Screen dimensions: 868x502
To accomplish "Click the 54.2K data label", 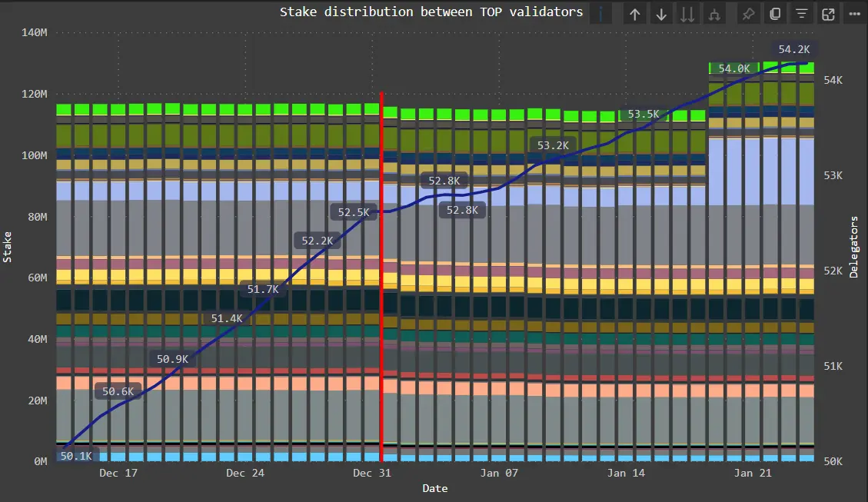I will click(x=794, y=49).
